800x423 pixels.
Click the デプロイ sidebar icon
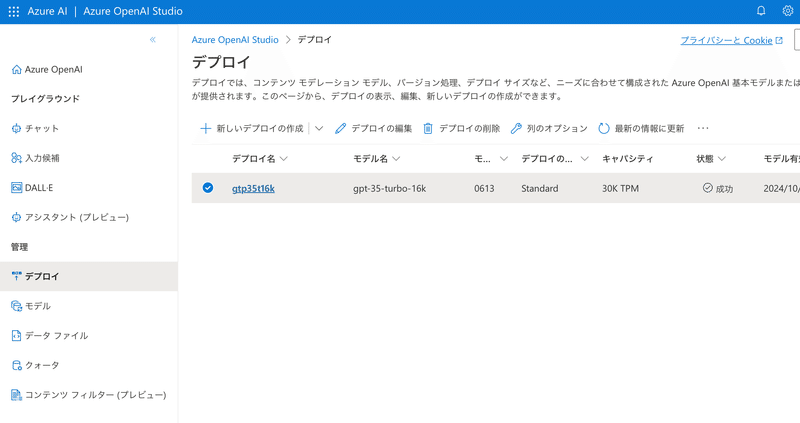[x=16, y=277]
